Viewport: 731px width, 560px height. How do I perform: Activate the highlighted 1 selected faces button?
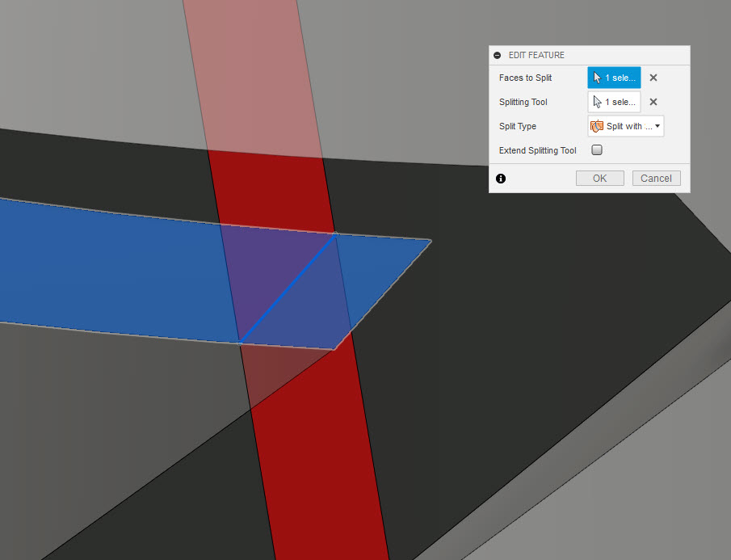click(x=614, y=78)
